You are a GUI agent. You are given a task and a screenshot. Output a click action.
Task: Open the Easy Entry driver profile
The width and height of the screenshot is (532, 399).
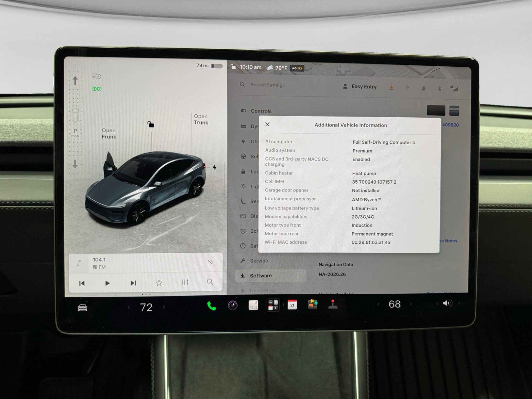click(360, 87)
